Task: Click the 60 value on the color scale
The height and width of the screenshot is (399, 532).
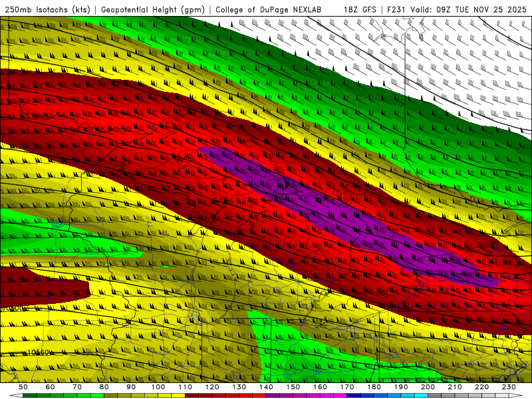Action: click(x=51, y=387)
